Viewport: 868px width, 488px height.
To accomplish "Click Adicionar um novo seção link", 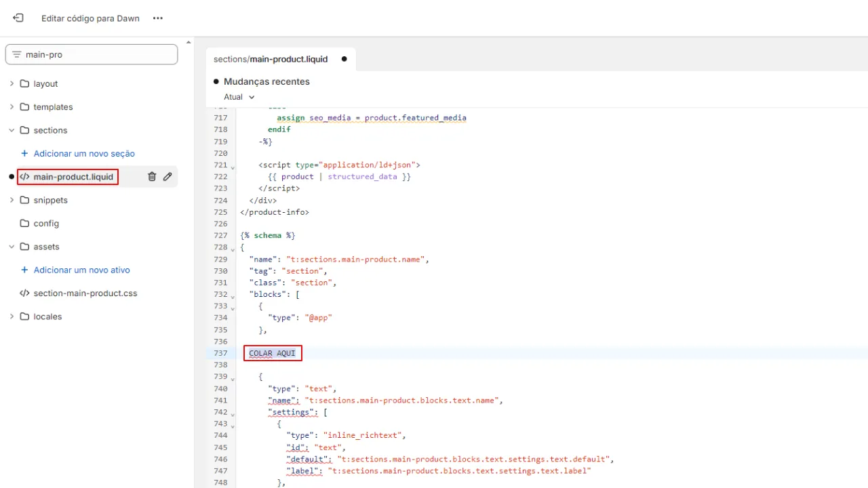I will 84,154.
